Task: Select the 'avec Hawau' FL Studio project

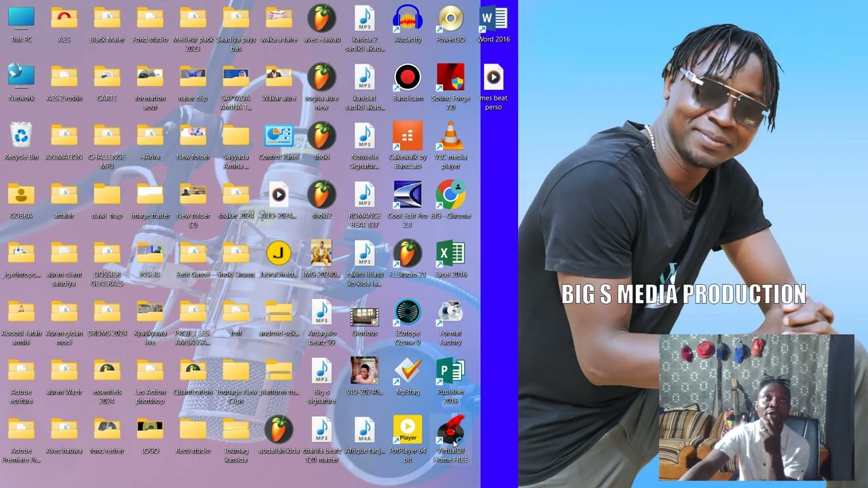Action: (x=322, y=18)
